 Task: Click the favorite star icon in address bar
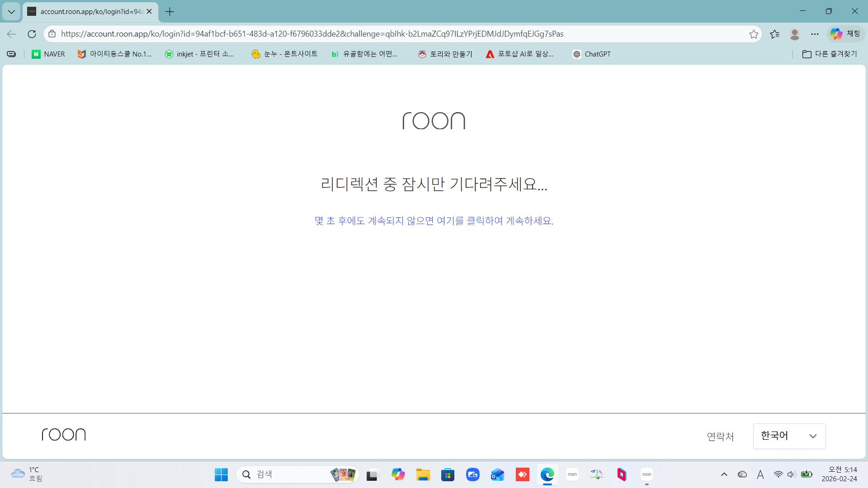coord(753,34)
